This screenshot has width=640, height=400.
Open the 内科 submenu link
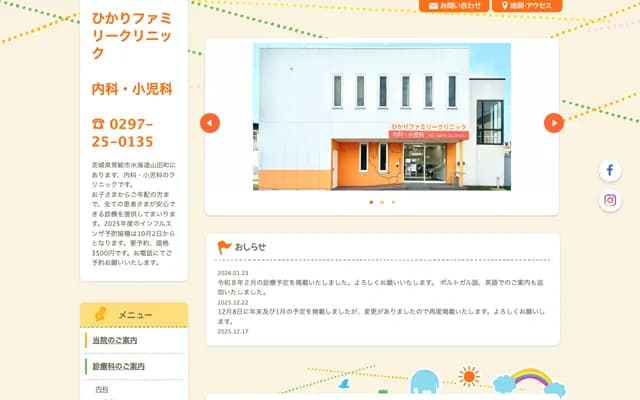click(x=102, y=389)
